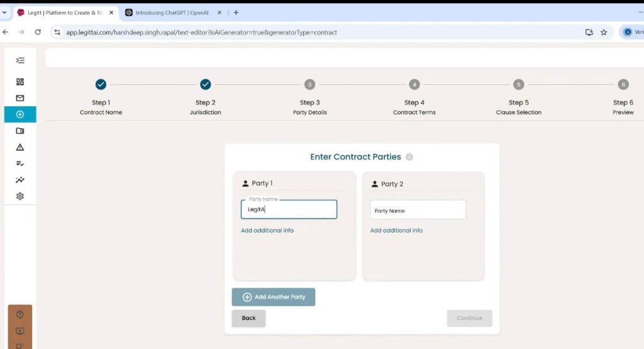Open the settings gear icon in sidebar
644x349 pixels.
(x=19, y=196)
